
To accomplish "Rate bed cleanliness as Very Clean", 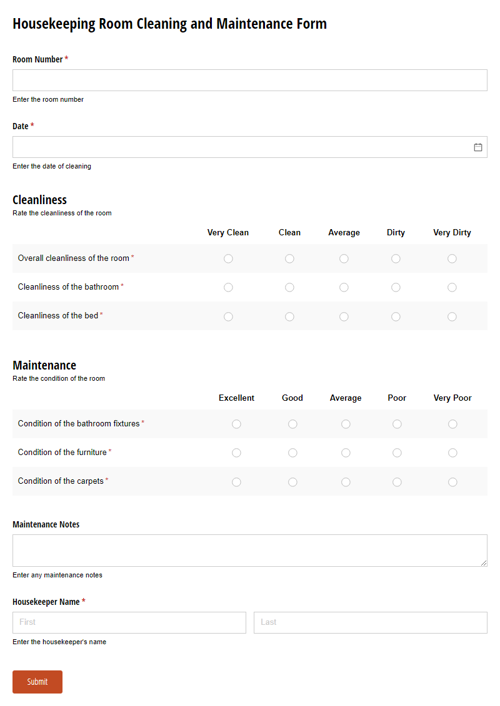I will (228, 317).
